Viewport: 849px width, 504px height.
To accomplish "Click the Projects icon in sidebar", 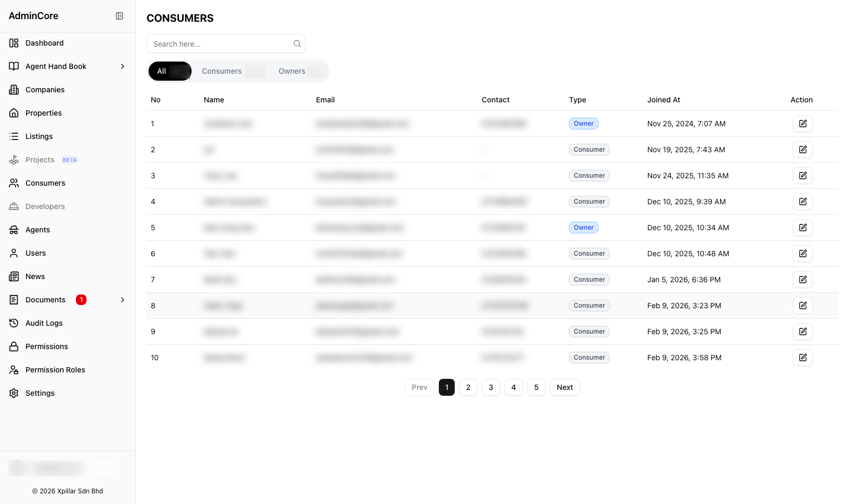I will [x=14, y=160].
